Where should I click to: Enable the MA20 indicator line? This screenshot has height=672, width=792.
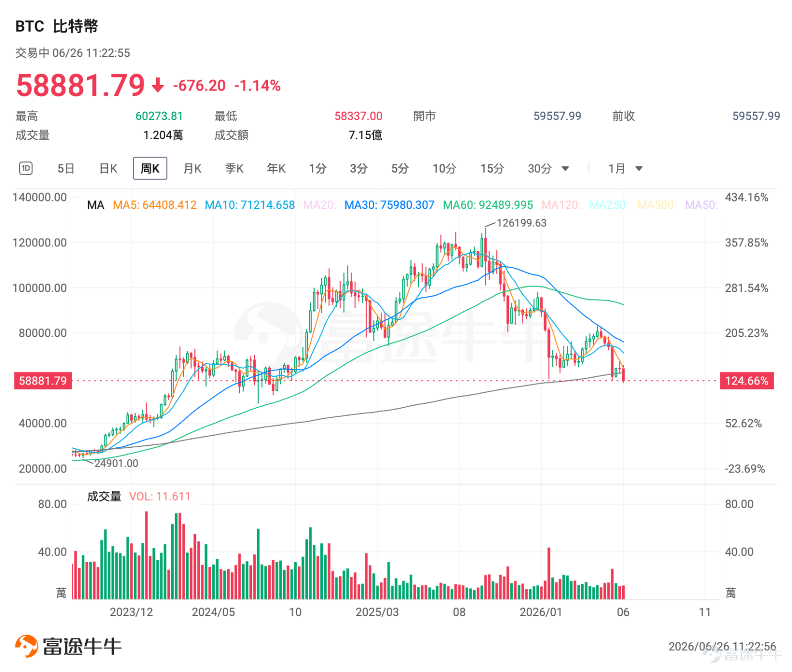coord(320,205)
